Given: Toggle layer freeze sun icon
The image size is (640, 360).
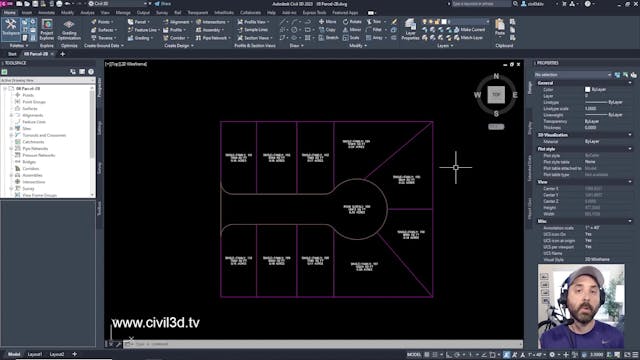Looking at the screenshot, I should pos(431,22).
